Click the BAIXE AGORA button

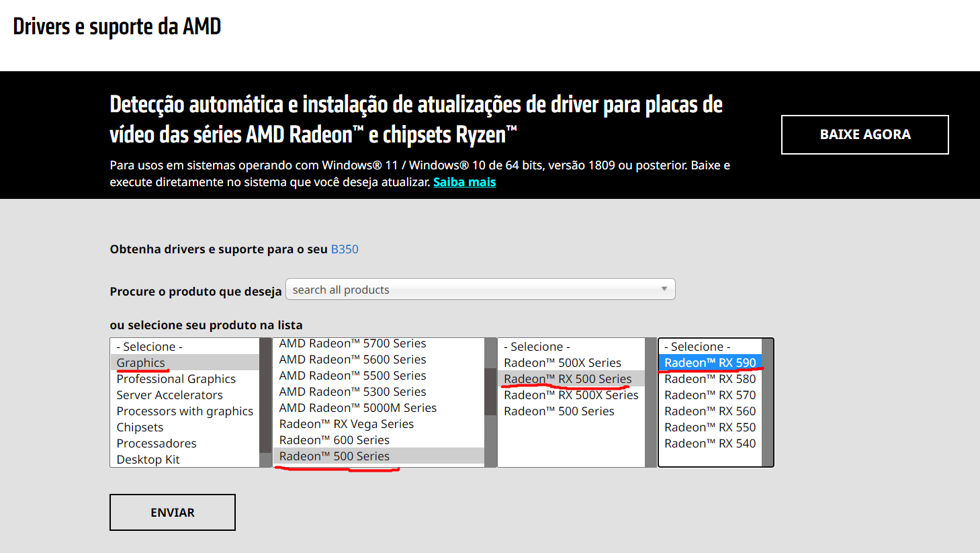pyautogui.click(x=864, y=134)
